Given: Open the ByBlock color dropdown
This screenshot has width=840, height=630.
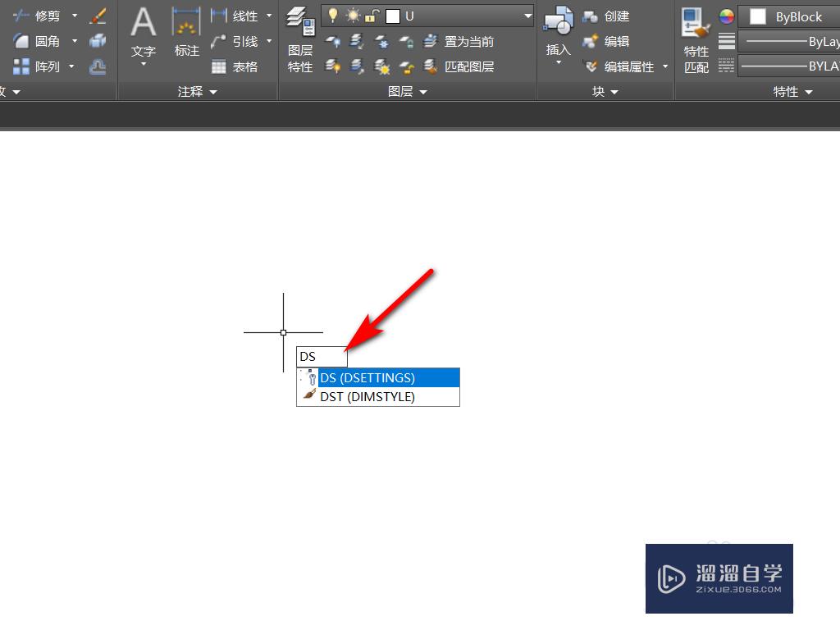Looking at the screenshot, I should click(x=788, y=16).
